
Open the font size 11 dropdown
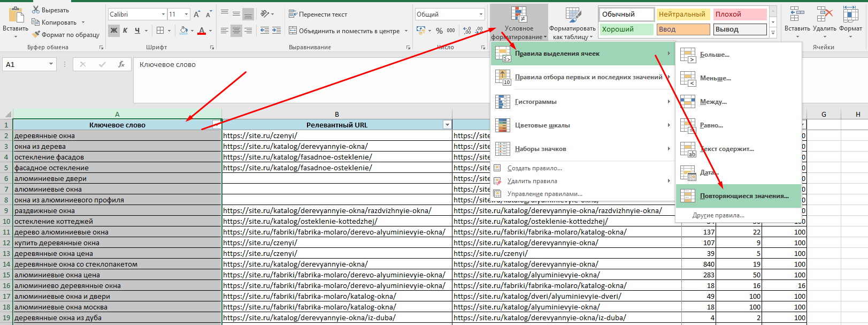click(x=186, y=14)
